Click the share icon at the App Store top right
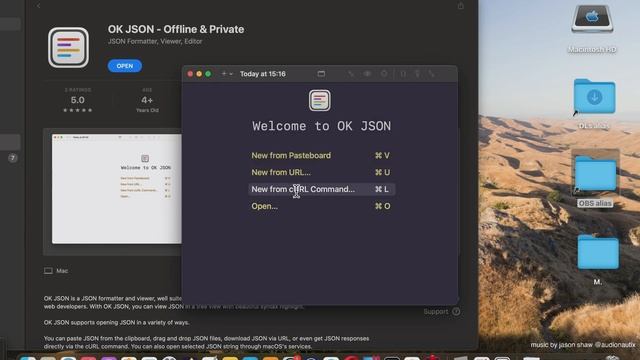The image size is (640, 360). pos(460,6)
